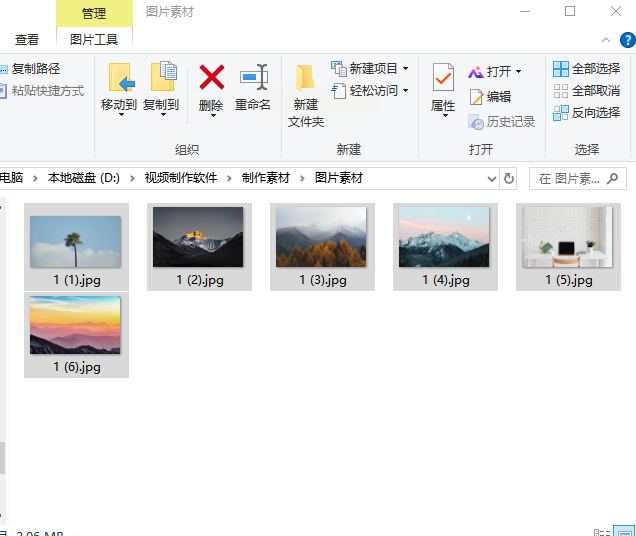Click Easy access (轻松访问) button
The image size is (636, 536).
click(x=370, y=90)
